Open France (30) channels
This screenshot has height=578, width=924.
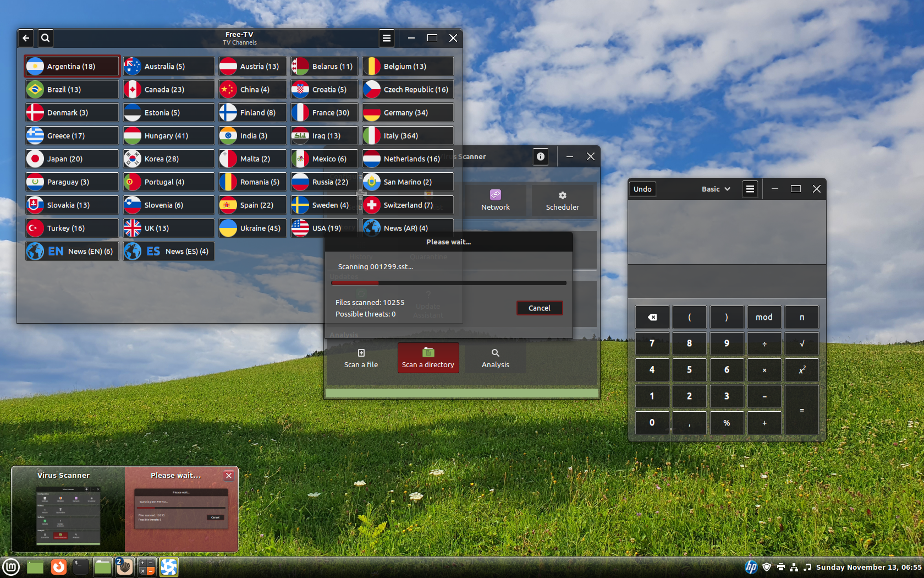(x=324, y=112)
